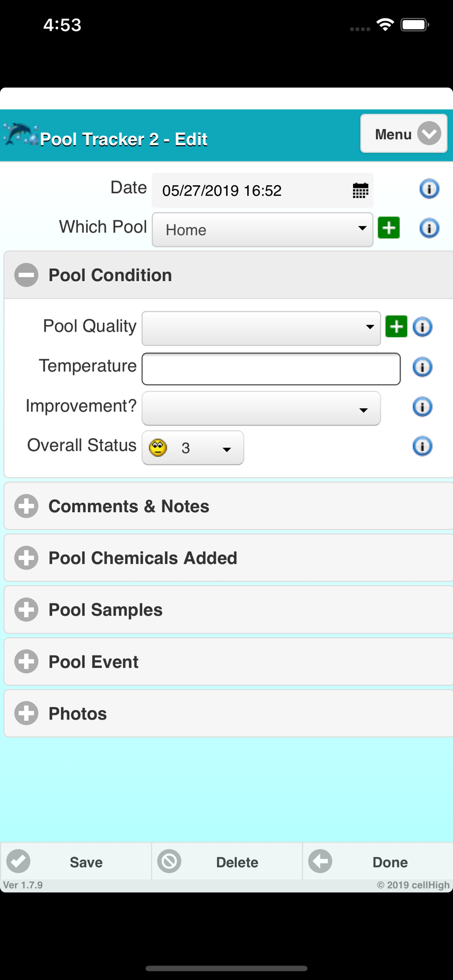Show info for Overall Status field

422,446
